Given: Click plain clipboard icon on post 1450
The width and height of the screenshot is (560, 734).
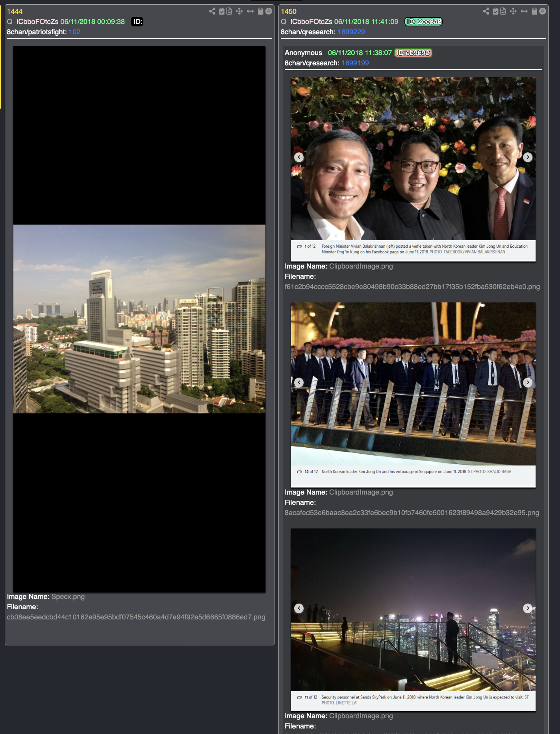Looking at the screenshot, I should 534,11.
